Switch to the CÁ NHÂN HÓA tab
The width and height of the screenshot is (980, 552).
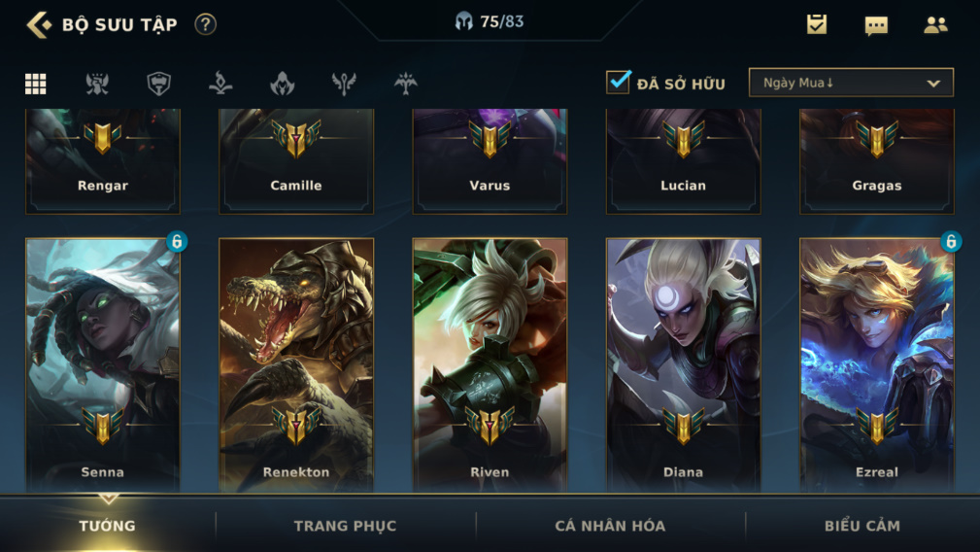610,526
